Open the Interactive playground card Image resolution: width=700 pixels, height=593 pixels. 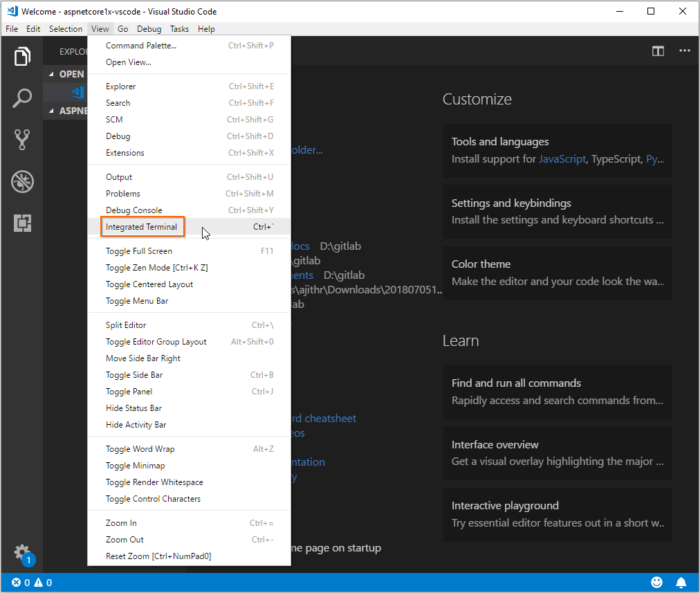click(558, 514)
